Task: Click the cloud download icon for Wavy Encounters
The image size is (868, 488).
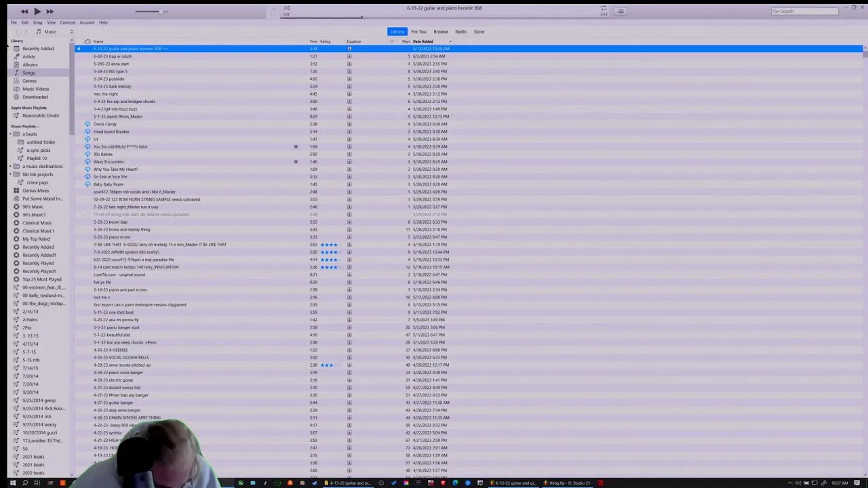Action: 87,162
